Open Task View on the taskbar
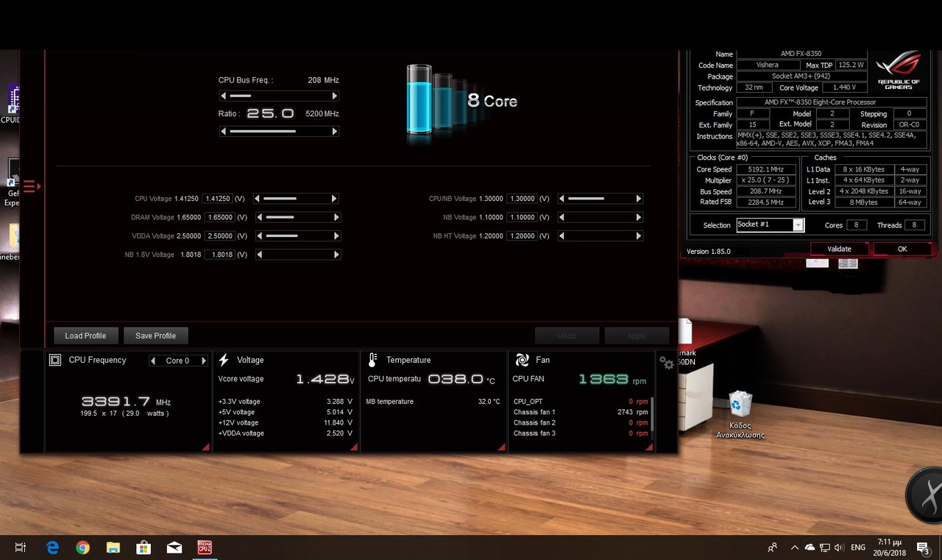 click(x=21, y=547)
